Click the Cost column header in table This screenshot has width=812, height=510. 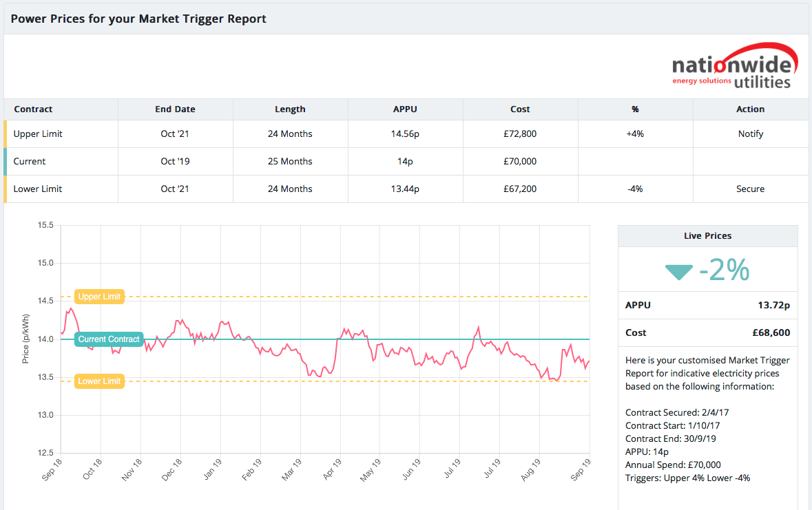tap(520, 109)
